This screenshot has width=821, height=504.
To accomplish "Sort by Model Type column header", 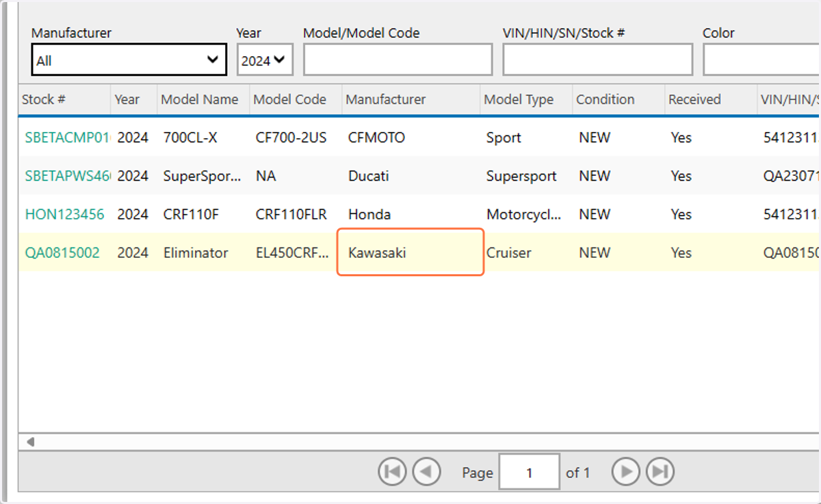I will pos(526,99).
